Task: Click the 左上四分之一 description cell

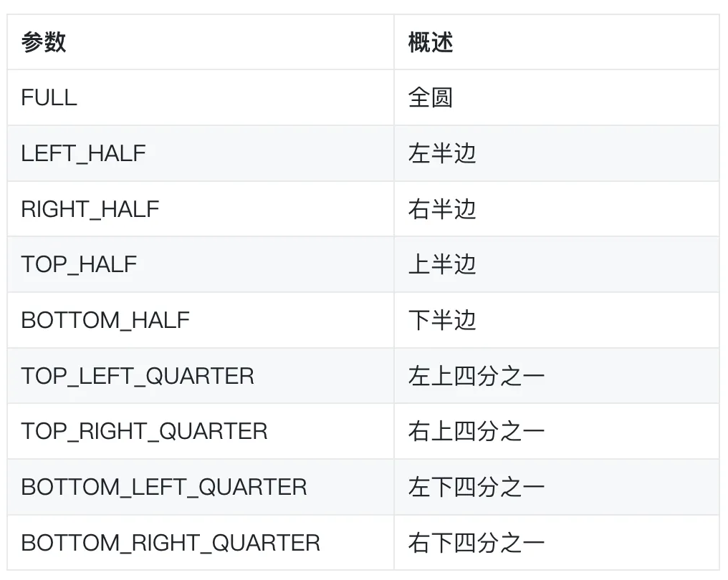Action: click(476, 376)
